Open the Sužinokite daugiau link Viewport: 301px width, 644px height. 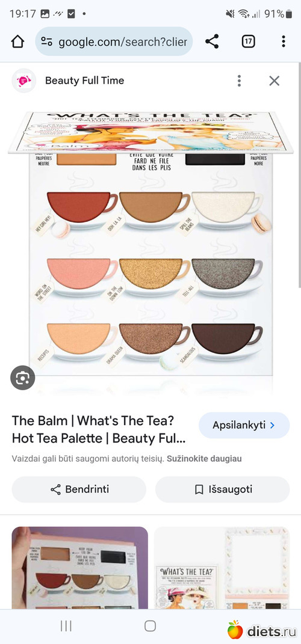click(x=204, y=459)
